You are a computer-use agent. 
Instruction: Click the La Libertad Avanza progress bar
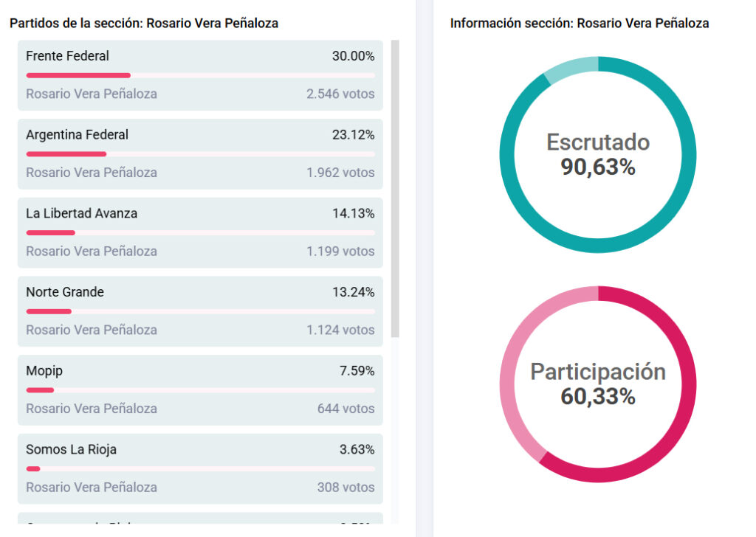point(200,232)
